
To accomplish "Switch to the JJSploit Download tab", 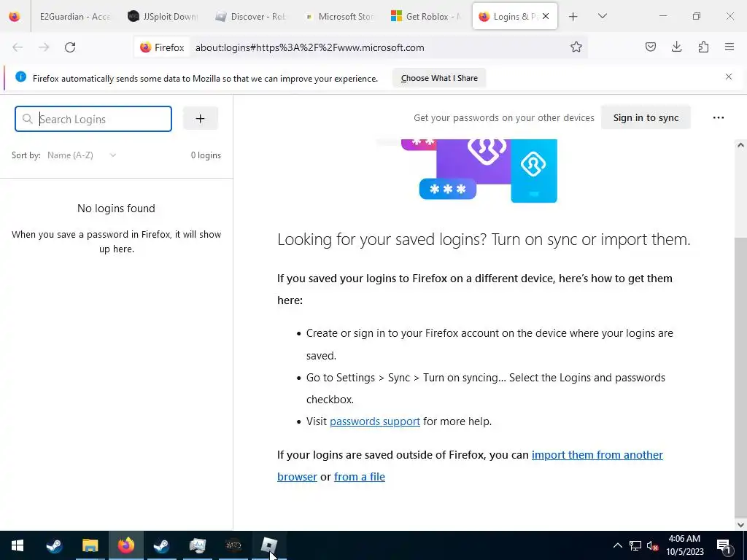I will [163, 16].
